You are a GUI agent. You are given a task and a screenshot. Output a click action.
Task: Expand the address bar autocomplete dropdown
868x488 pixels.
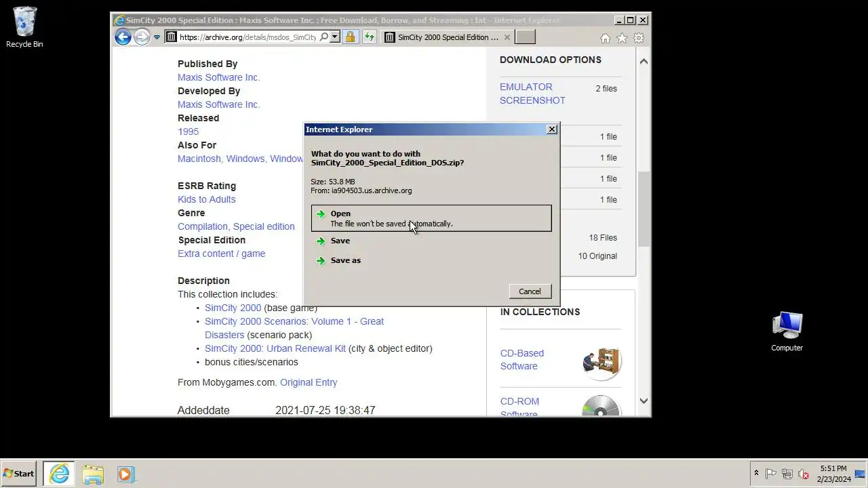click(335, 37)
